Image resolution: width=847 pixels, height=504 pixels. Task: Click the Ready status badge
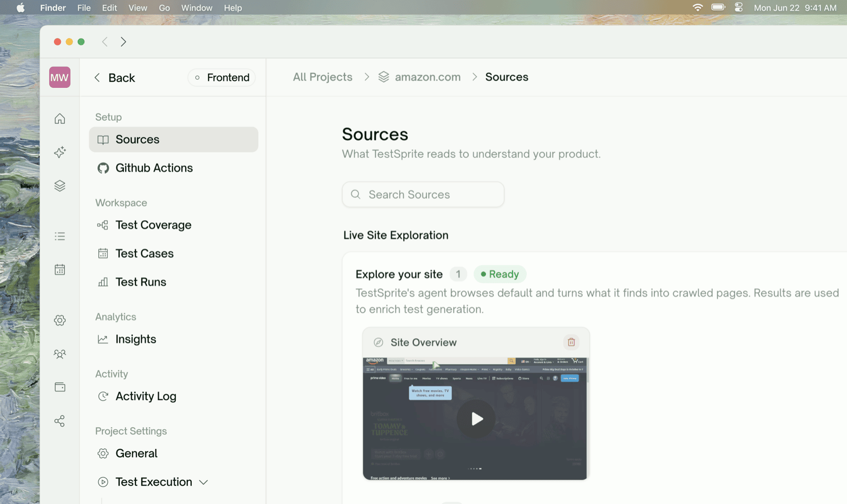click(x=500, y=274)
